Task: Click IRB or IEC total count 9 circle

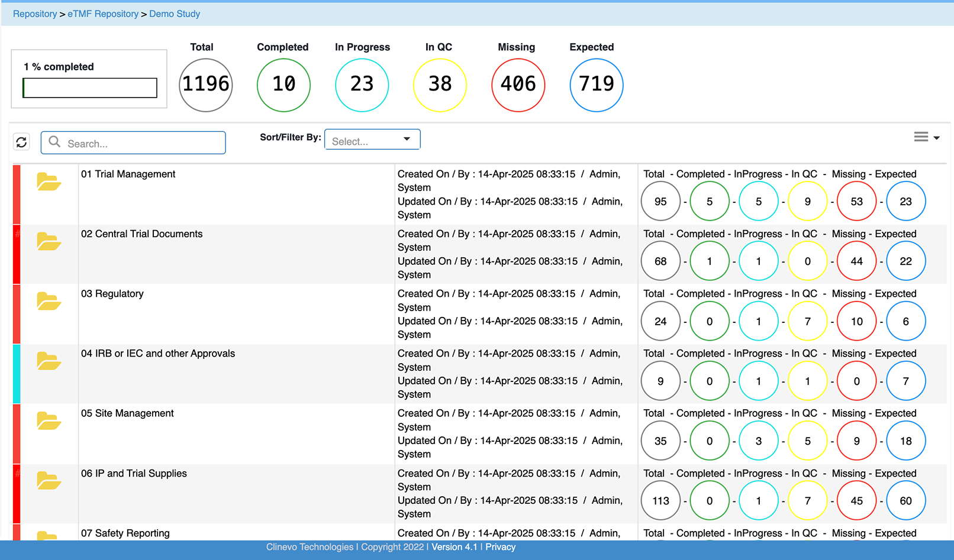Action: (660, 381)
